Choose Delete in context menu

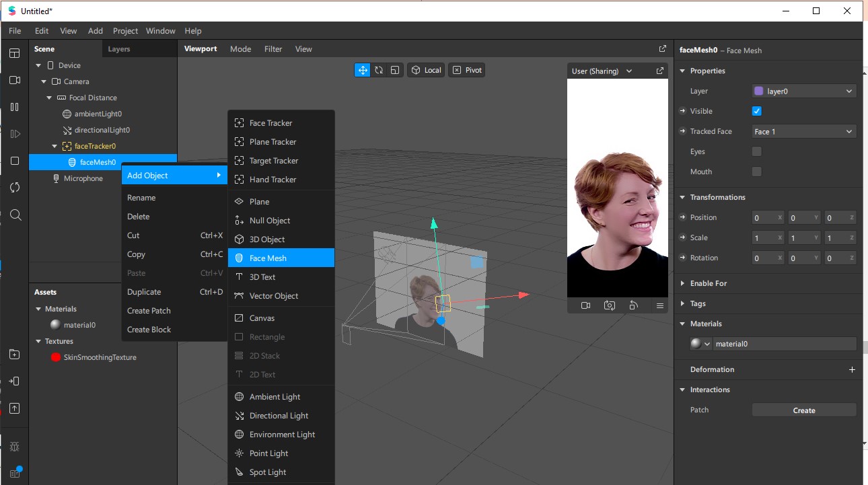coord(174,217)
